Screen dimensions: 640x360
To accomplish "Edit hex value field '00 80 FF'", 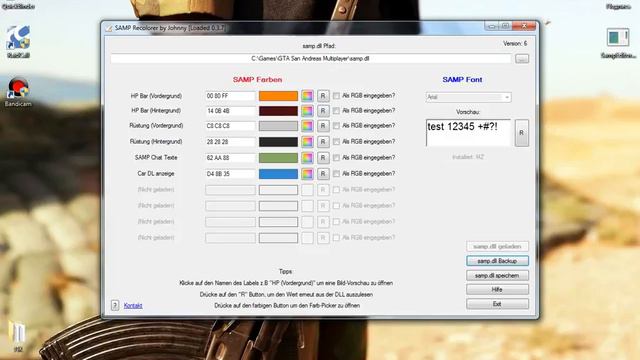I will click(230, 96).
